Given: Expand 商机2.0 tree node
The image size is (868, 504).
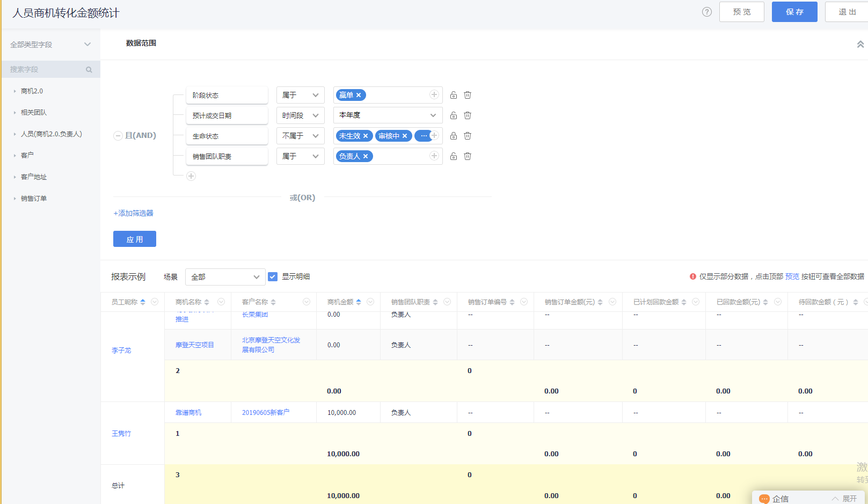Looking at the screenshot, I should (x=15, y=91).
